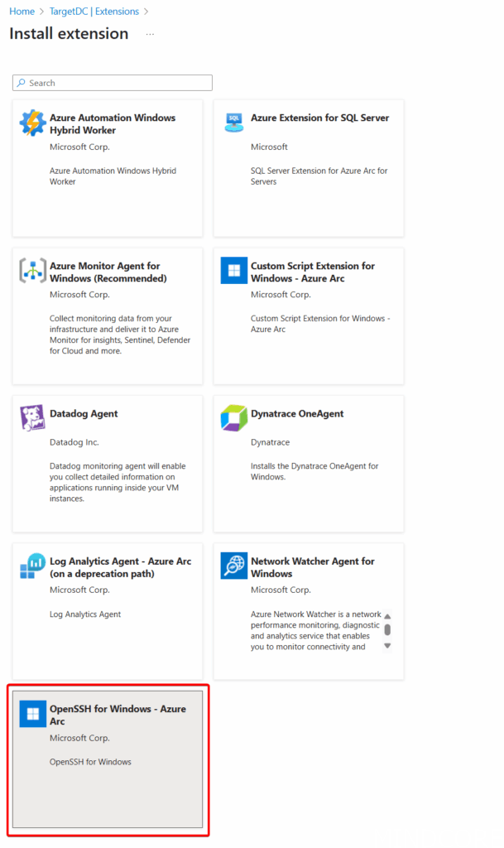Click 'Custom Script Extension for Windows -' description

(x=319, y=324)
